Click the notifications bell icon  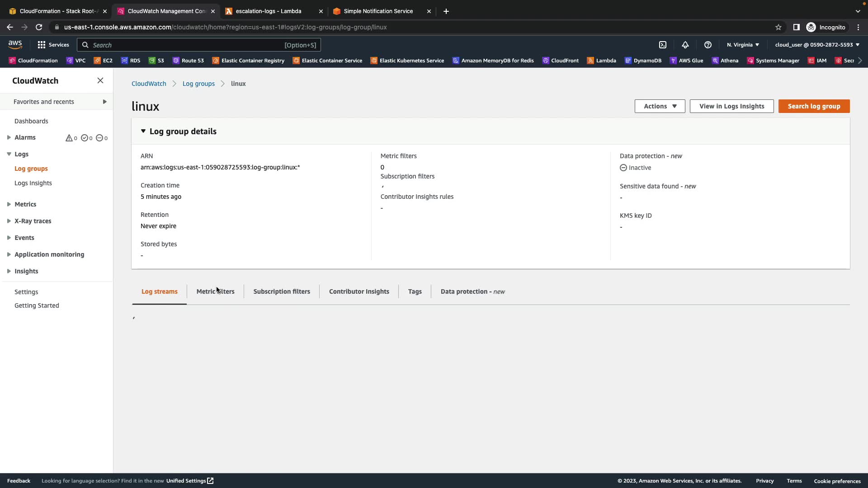pyautogui.click(x=685, y=45)
